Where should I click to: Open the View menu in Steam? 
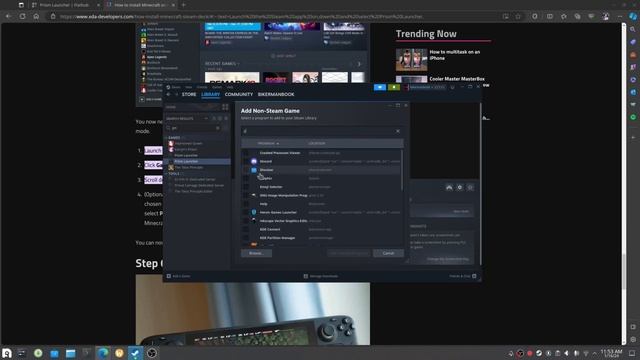point(189,87)
